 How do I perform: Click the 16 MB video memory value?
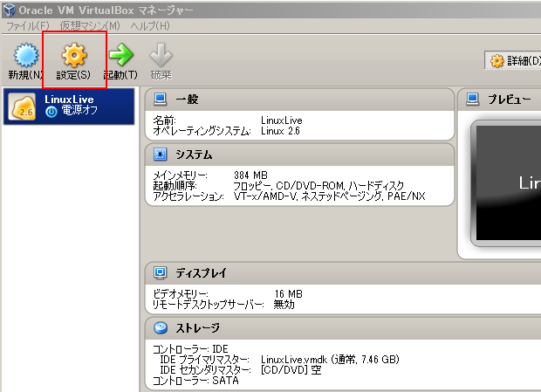coord(289,294)
